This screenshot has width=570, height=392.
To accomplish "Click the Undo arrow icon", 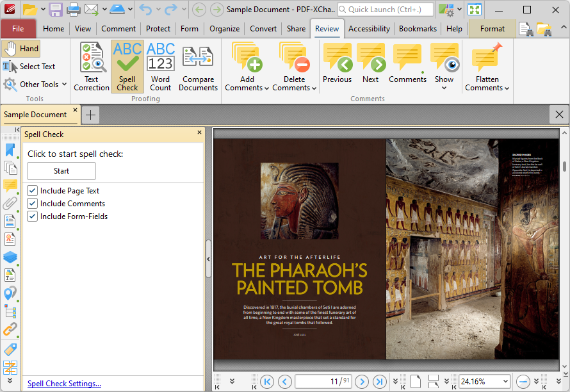I will (146, 10).
